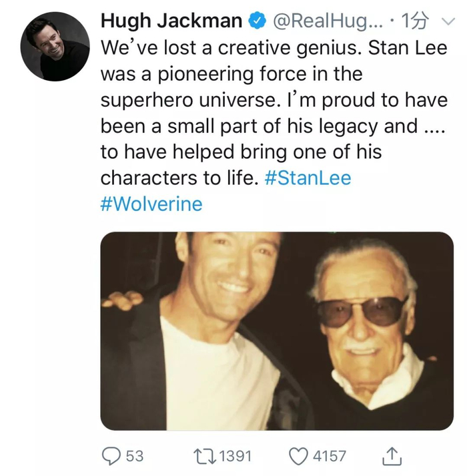Like the tweet with the heart icon
467x476 pixels.
coord(297,456)
